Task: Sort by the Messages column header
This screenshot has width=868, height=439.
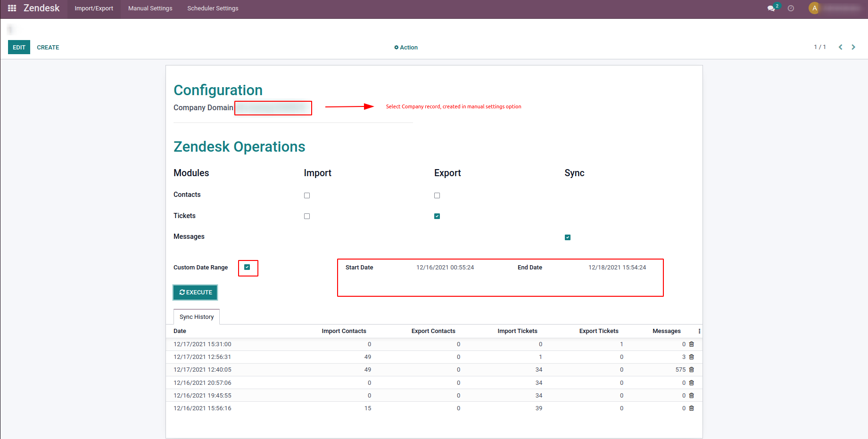Action: 667,331
